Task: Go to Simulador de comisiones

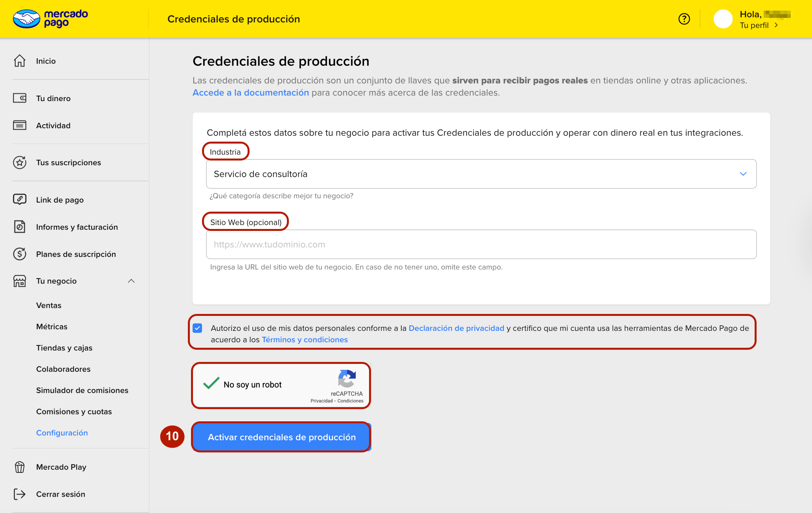Action: point(82,390)
